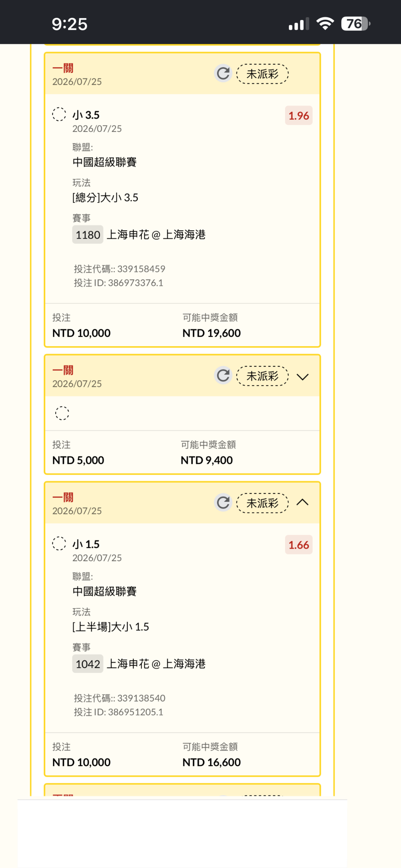
Task: Tap refresh icon on the NTD 16,600 bet
Action: [x=223, y=503]
